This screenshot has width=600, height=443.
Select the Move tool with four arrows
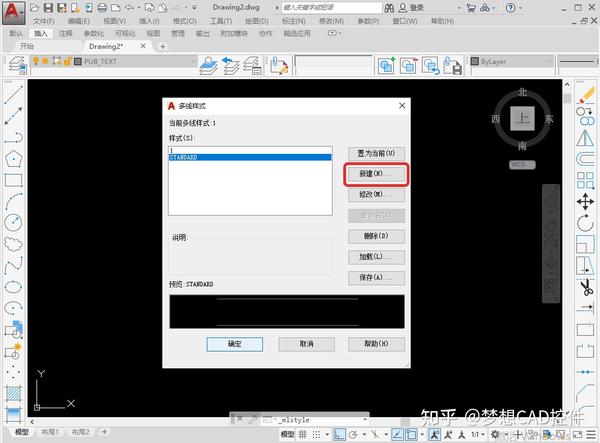pos(585,202)
